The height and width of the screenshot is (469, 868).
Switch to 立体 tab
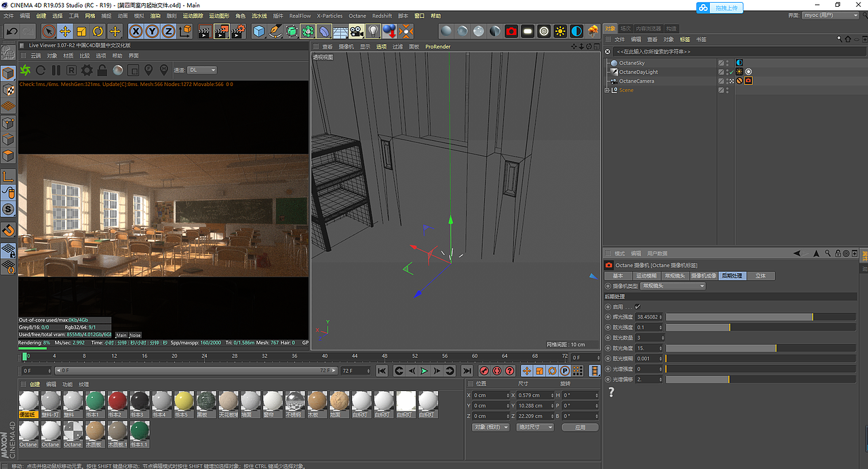[760, 276]
